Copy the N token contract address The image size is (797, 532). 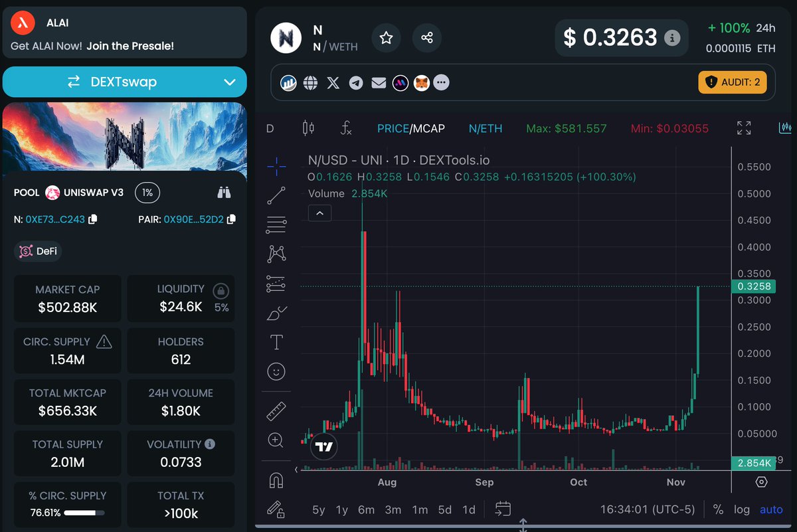93,219
